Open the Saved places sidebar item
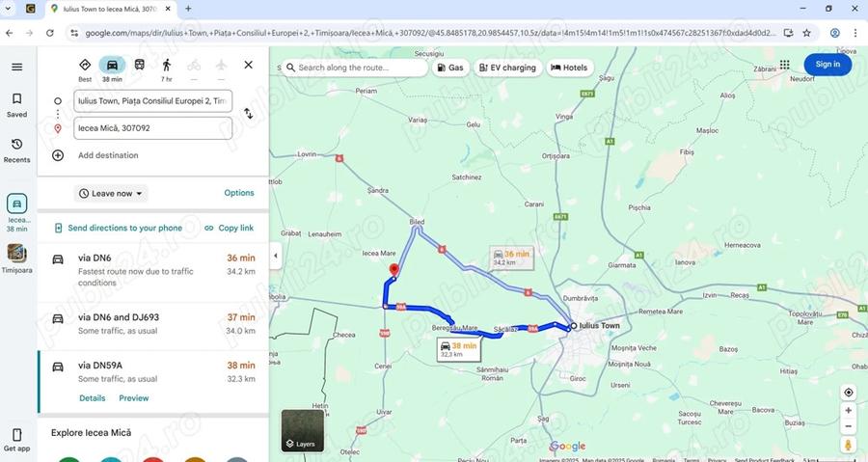Screen dimensions: 868x462 click(x=16, y=104)
